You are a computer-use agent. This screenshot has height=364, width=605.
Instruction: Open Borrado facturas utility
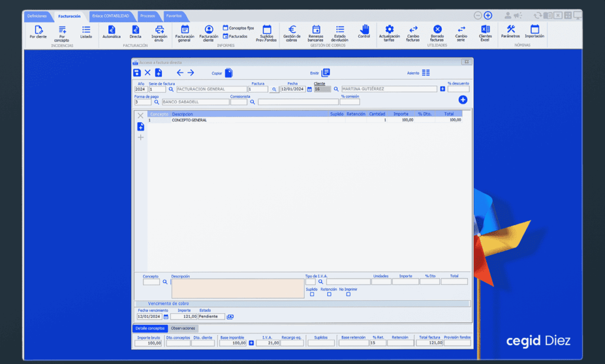tap(437, 34)
